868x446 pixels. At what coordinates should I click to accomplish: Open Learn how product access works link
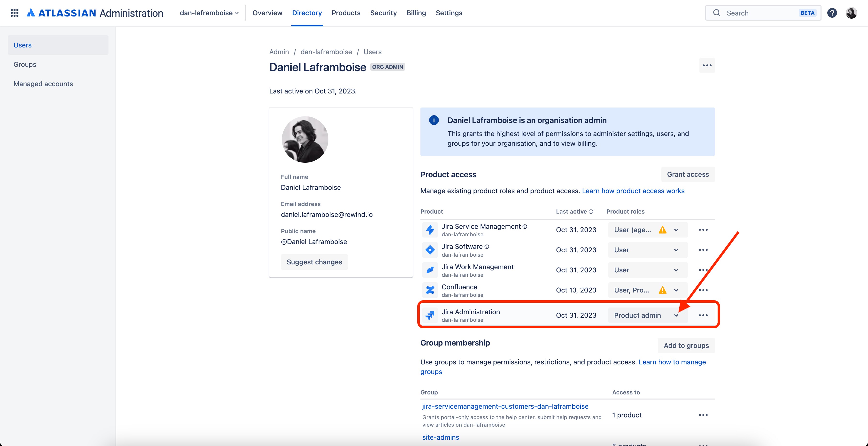[x=633, y=191]
